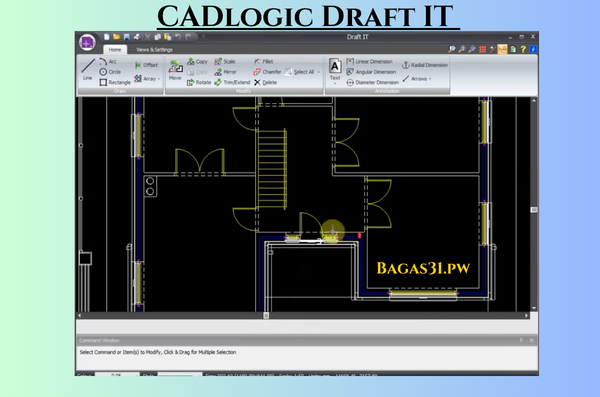Viewport: 600px width, 397px height.
Task: Click the leftmost magnifier zoom icon
Action: coord(452,49)
